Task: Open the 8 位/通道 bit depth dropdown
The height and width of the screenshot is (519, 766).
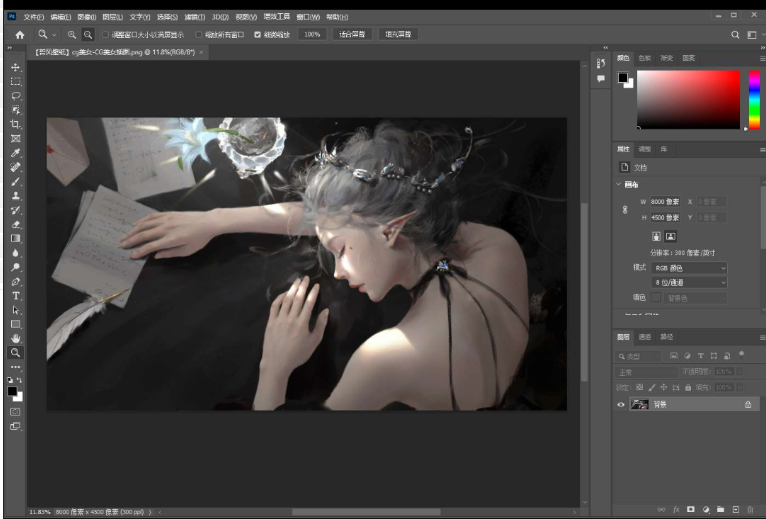Action: tap(689, 283)
